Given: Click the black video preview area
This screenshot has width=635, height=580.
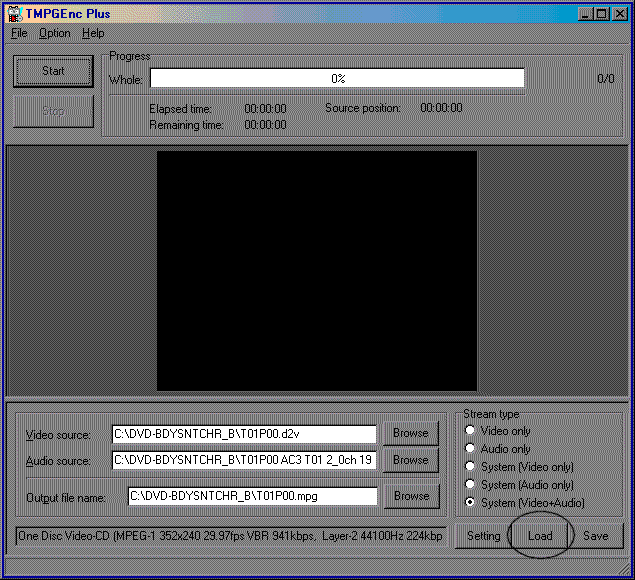Looking at the screenshot, I should (317, 271).
